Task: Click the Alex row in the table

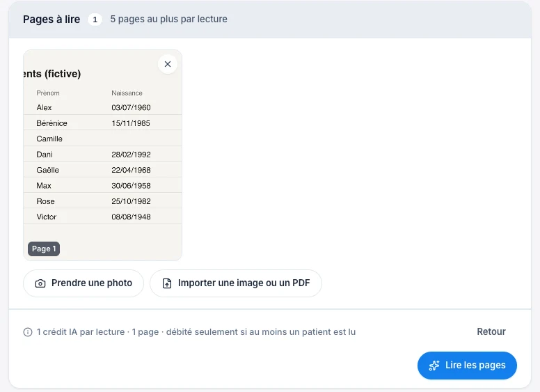Action: (102, 107)
